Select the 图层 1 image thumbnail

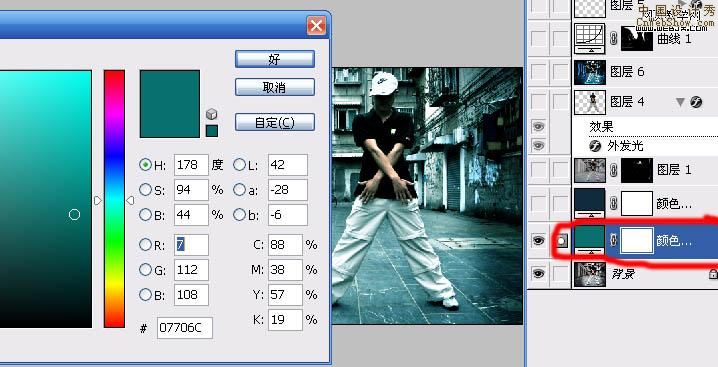(590, 170)
